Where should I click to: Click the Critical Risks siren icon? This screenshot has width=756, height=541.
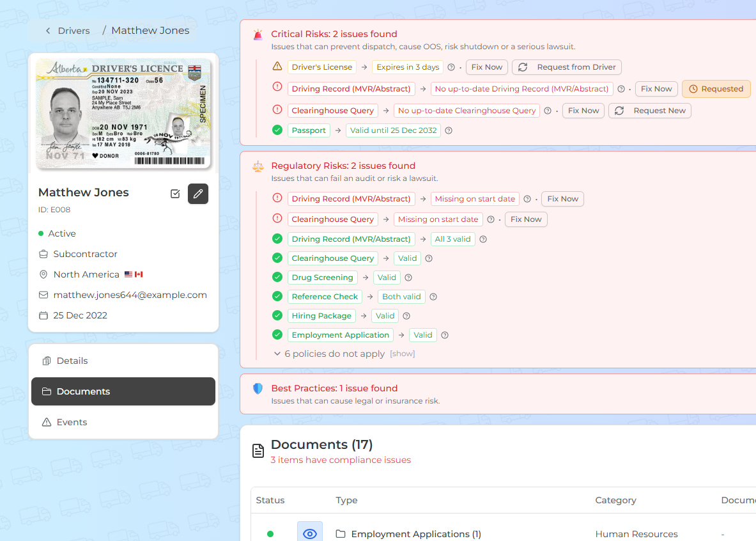tap(258, 35)
